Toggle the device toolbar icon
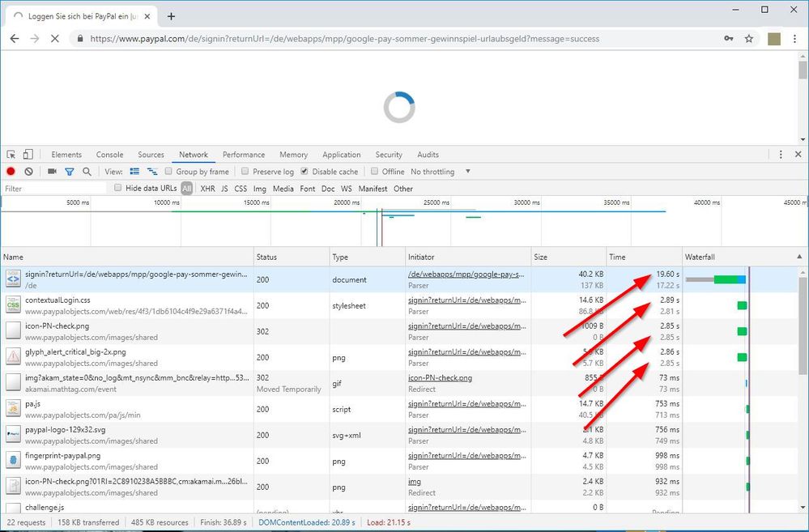Image resolution: width=809 pixels, height=532 pixels. pos(28,155)
